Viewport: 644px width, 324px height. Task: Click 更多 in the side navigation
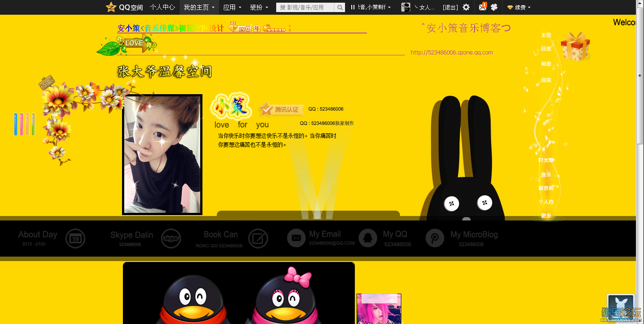pos(546,216)
